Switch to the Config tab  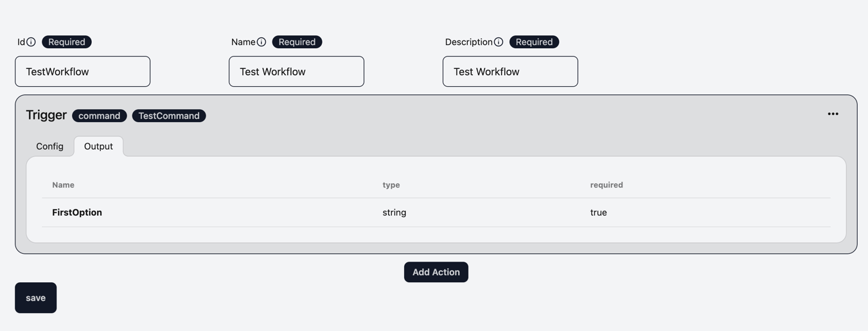tap(49, 147)
